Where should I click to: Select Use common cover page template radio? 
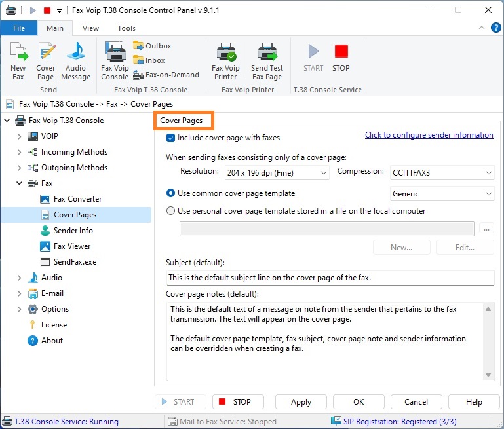click(170, 193)
